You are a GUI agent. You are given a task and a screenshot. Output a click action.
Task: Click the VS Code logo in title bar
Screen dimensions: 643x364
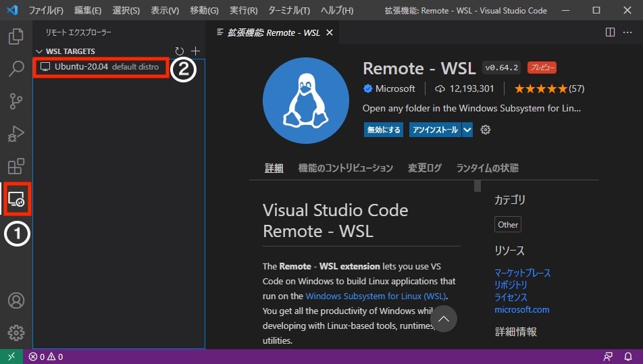click(x=13, y=10)
